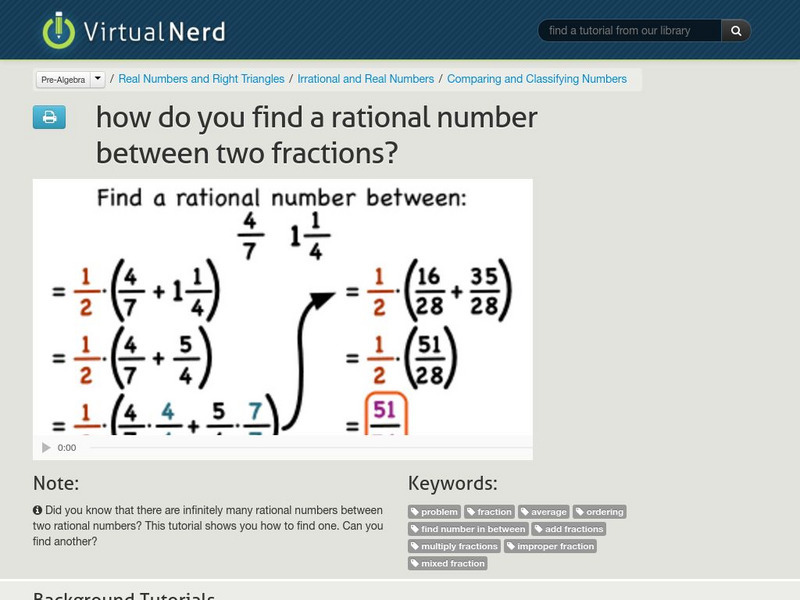Click the tag icon on the problem keyword
This screenshot has width=800, height=600.
pos(417,510)
